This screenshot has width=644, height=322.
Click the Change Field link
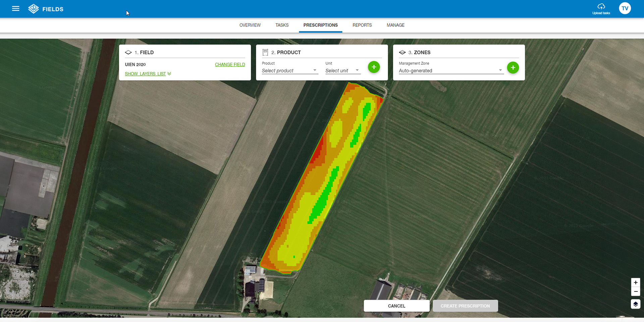[x=230, y=64]
